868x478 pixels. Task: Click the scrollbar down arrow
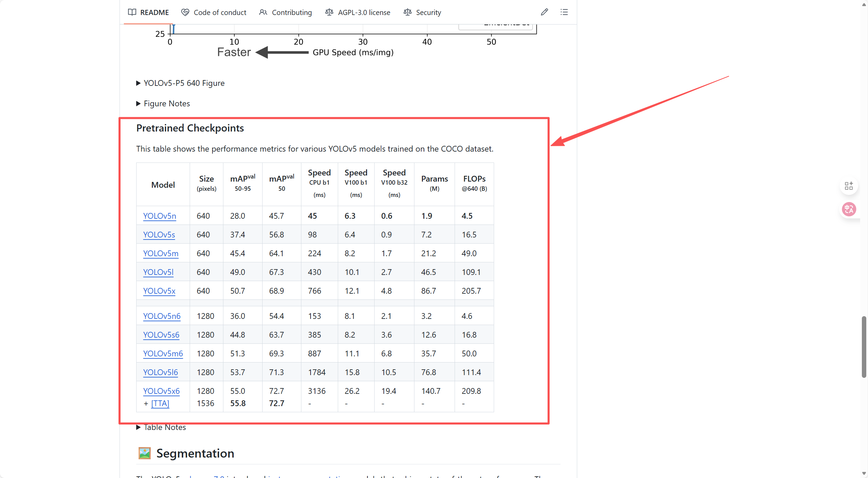864,473
